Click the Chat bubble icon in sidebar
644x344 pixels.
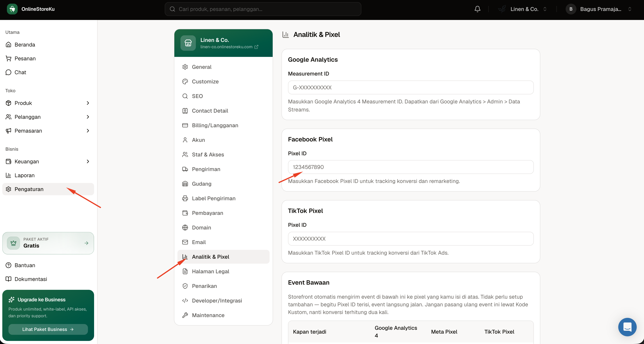point(8,72)
